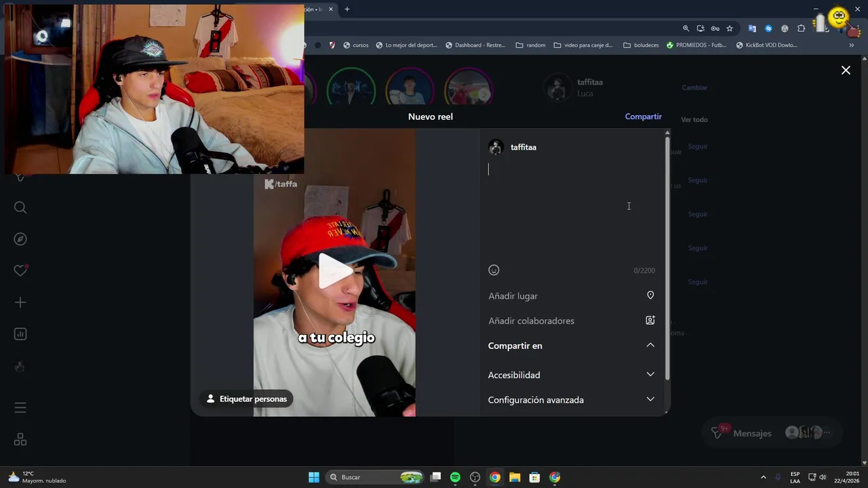Open the boludeces bookmarks folder
Image resolution: width=868 pixels, height=488 pixels.
click(641, 45)
